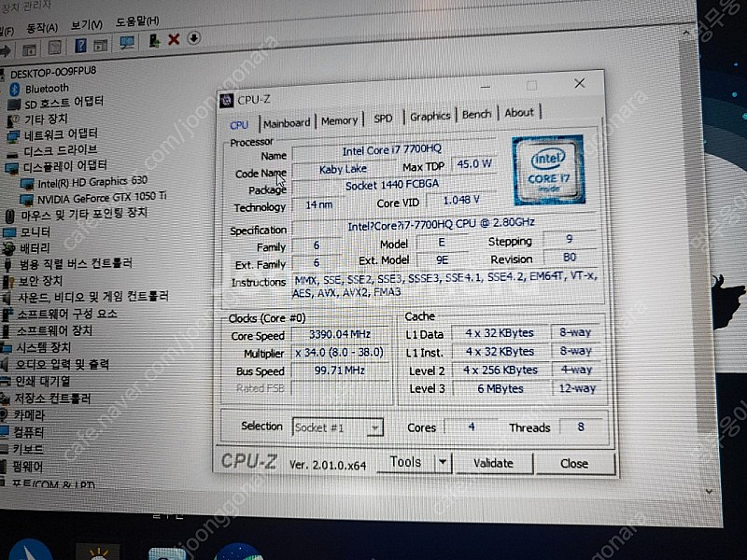Click the Tools button in CPU-Z
Image resolution: width=747 pixels, height=560 pixels.
click(405, 462)
